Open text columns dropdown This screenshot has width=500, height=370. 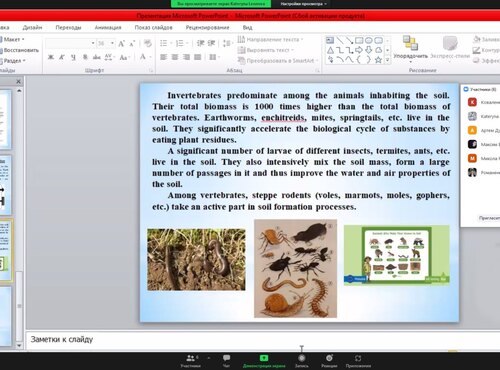[x=214, y=57]
